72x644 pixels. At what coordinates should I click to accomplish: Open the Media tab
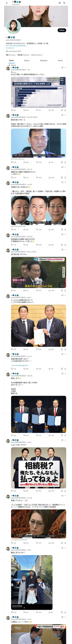click(60, 61)
